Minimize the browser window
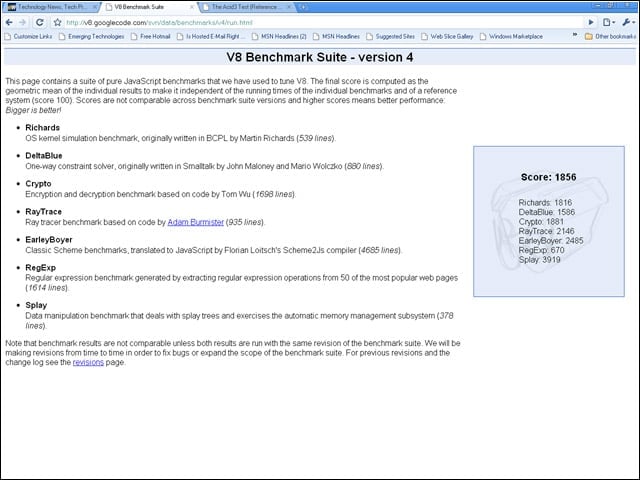 pyautogui.click(x=598, y=5)
